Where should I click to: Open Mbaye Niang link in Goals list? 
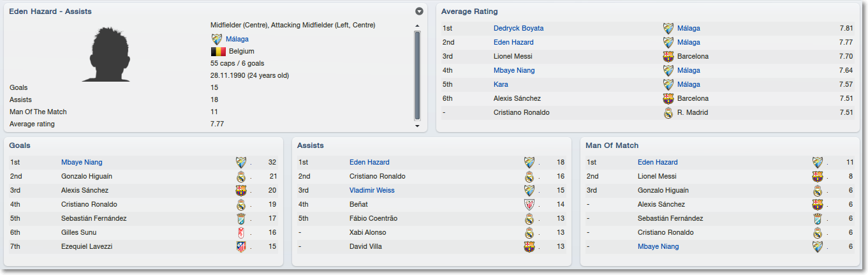pyautogui.click(x=82, y=162)
